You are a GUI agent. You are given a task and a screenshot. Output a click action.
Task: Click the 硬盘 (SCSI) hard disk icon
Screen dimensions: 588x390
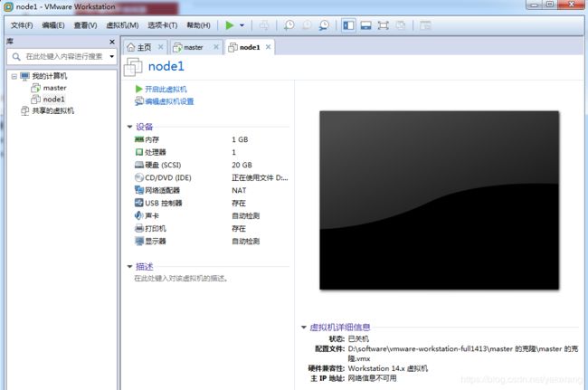(x=139, y=165)
